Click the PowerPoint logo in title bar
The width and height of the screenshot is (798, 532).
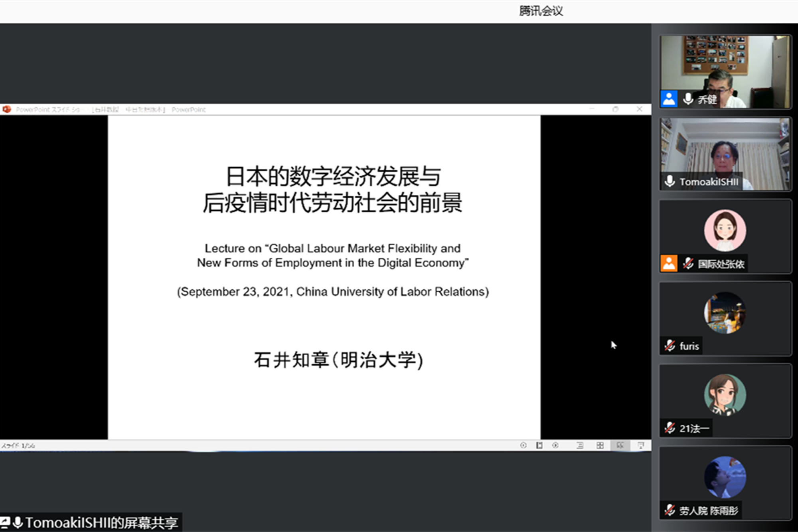pyautogui.click(x=7, y=109)
